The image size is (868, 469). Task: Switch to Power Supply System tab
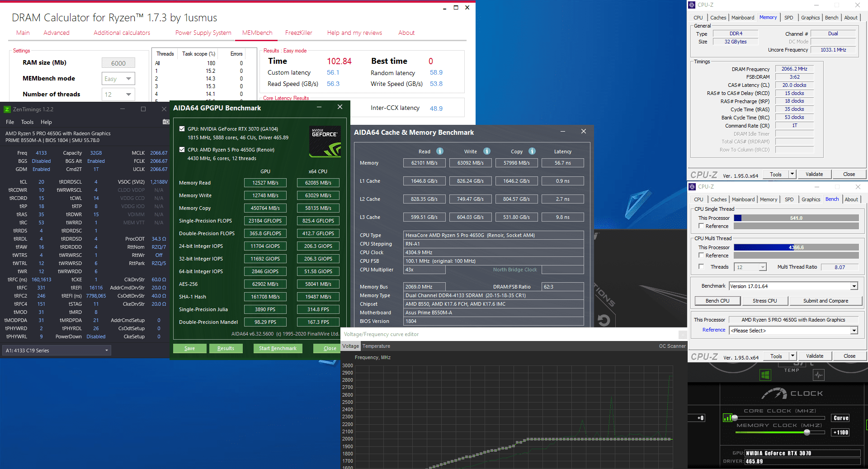point(203,33)
